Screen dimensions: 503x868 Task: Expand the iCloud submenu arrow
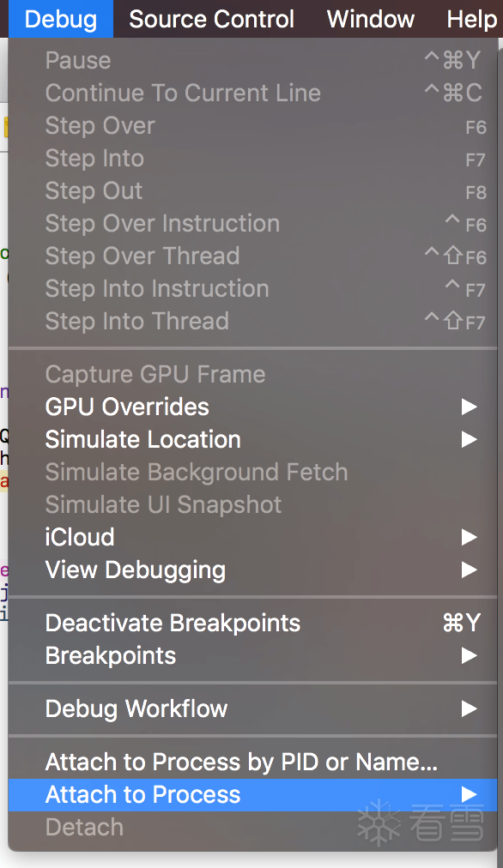(470, 538)
